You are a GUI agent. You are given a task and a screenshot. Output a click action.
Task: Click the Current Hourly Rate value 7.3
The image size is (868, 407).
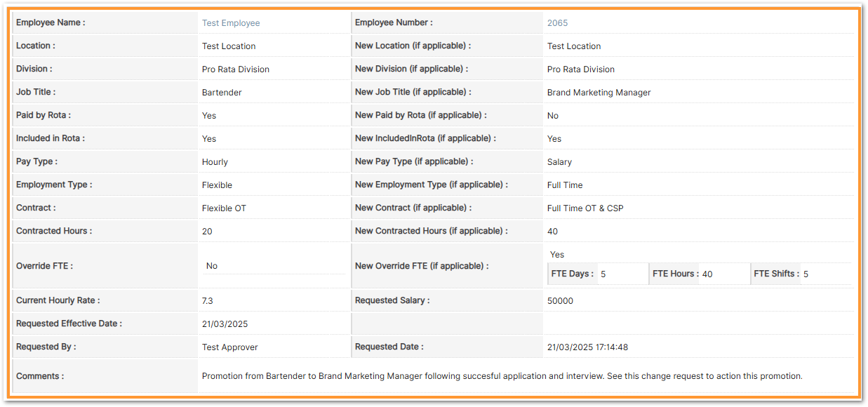pyautogui.click(x=208, y=301)
